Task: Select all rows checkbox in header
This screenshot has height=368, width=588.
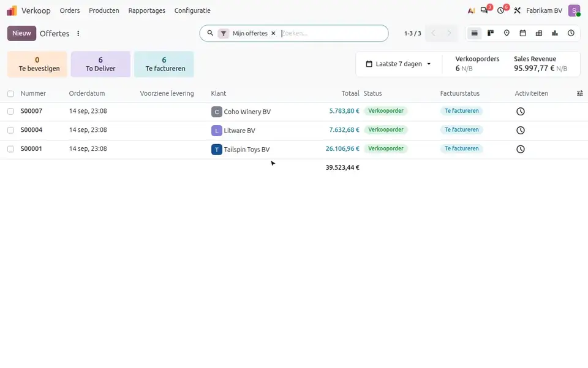Action: coord(10,93)
